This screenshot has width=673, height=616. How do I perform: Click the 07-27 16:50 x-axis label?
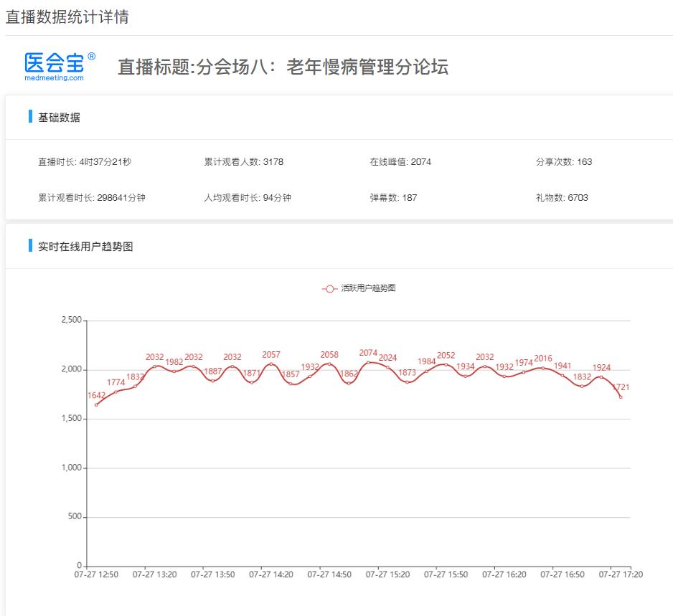563,574
